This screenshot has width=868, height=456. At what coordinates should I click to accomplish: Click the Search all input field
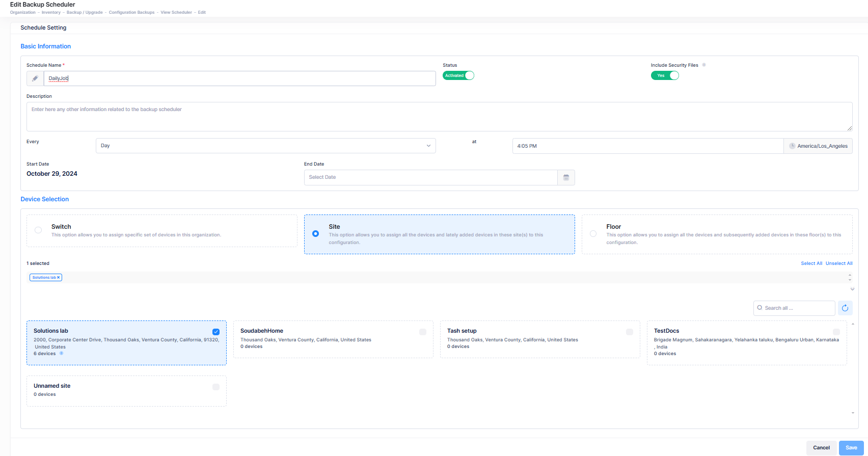(x=797, y=308)
